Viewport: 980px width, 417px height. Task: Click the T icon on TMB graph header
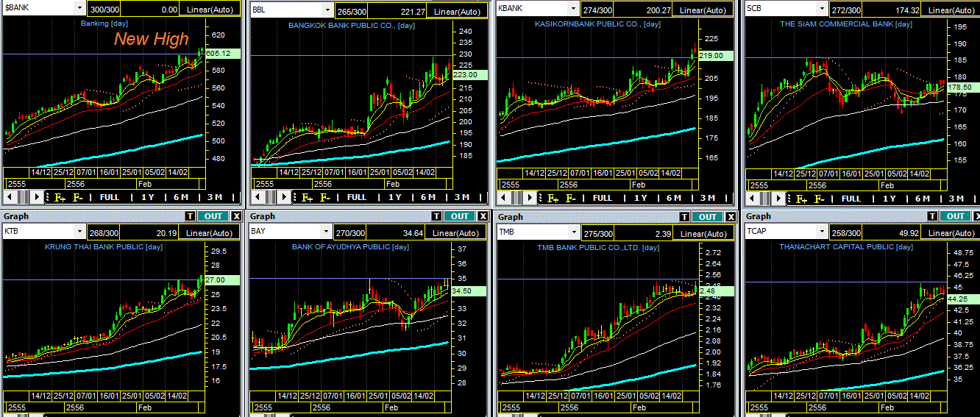(x=685, y=217)
